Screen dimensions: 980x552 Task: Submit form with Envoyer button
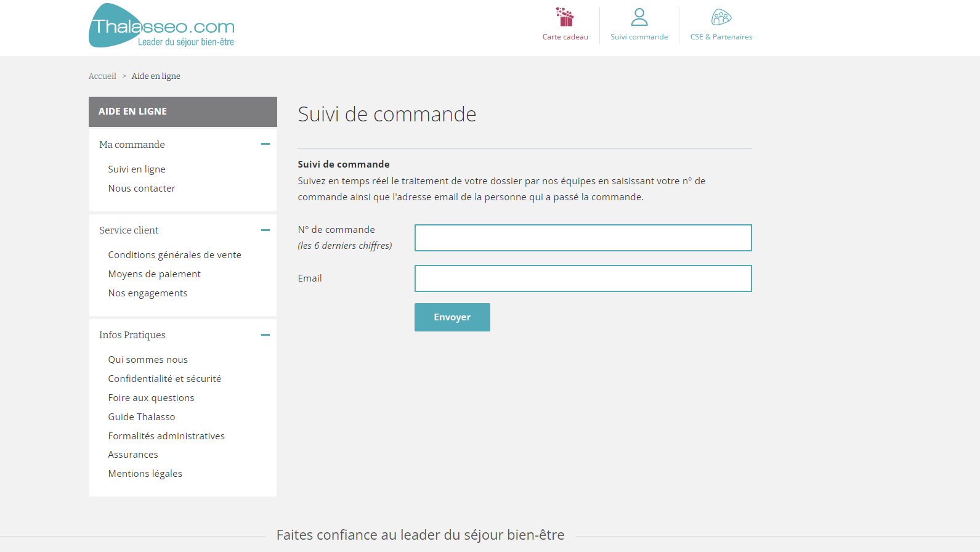452,317
